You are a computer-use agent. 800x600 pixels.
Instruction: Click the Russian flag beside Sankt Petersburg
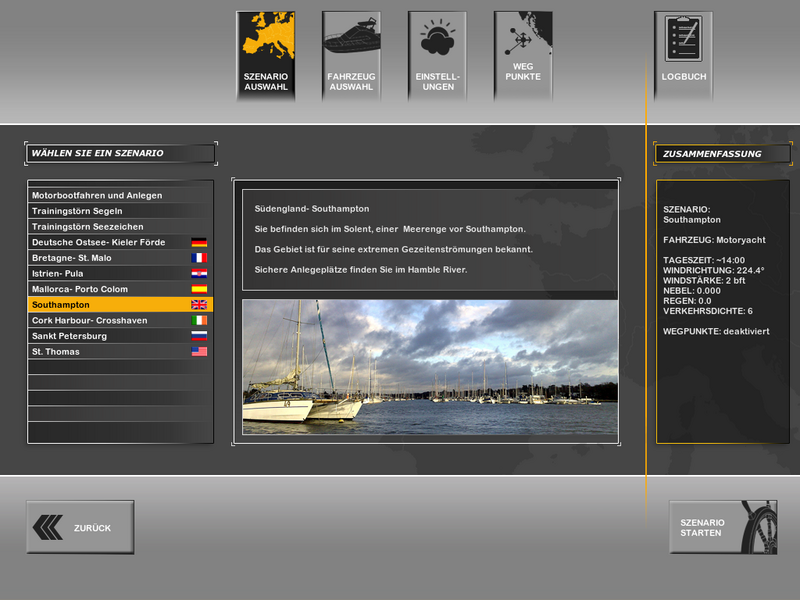point(199,336)
